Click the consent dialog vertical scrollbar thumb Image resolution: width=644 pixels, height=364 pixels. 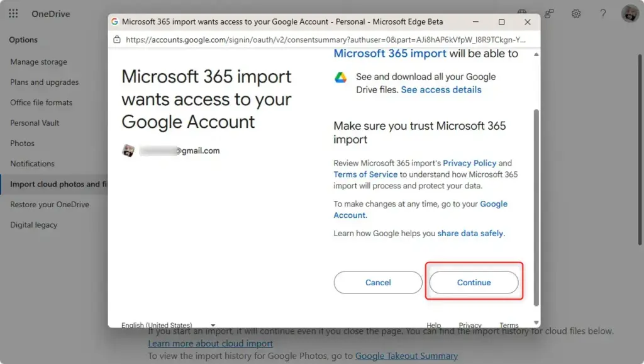coord(536,207)
